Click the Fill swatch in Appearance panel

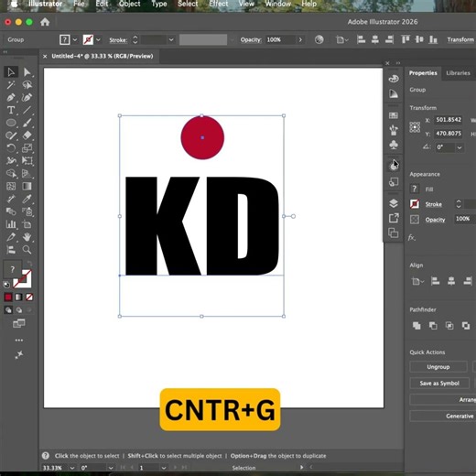(x=415, y=189)
